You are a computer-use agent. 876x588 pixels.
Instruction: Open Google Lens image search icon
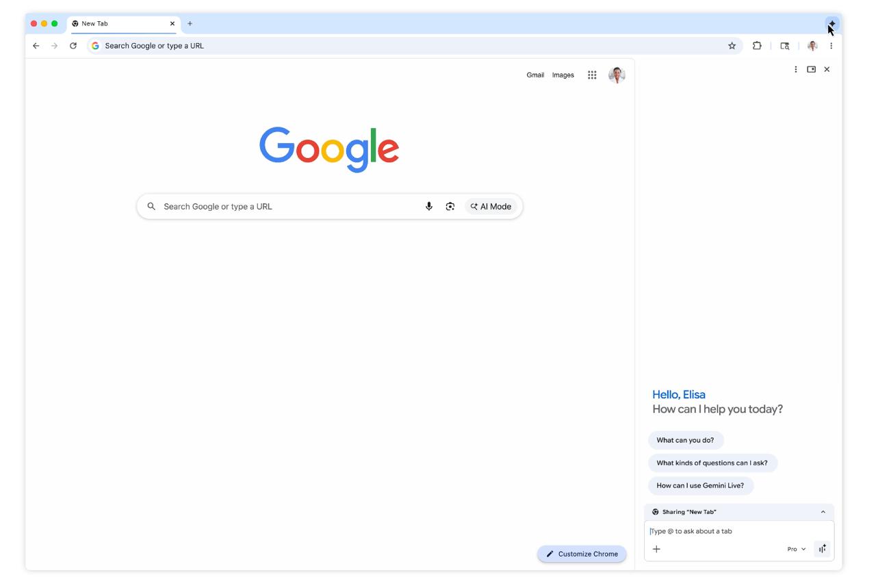pyautogui.click(x=450, y=206)
